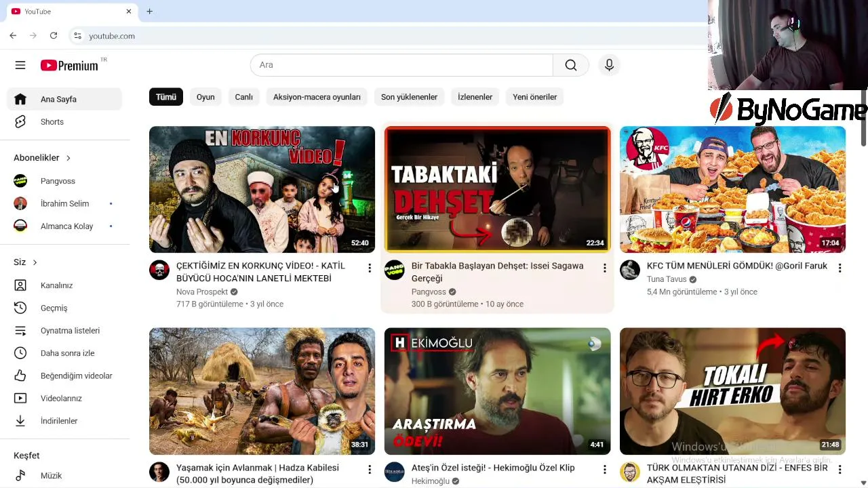Open Yaşamak için Avlanmak video title
The width and height of the screenshot is (868, 488).
pos(258,474)
